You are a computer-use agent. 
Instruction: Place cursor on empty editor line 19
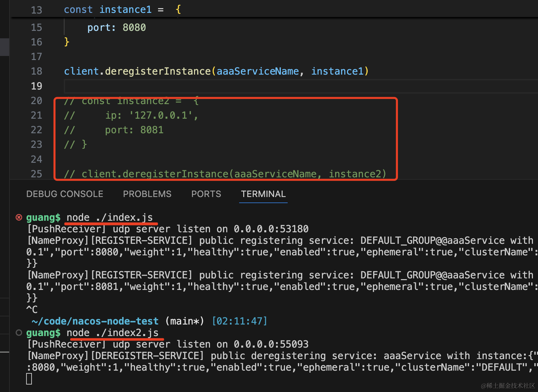click(204, 86)
